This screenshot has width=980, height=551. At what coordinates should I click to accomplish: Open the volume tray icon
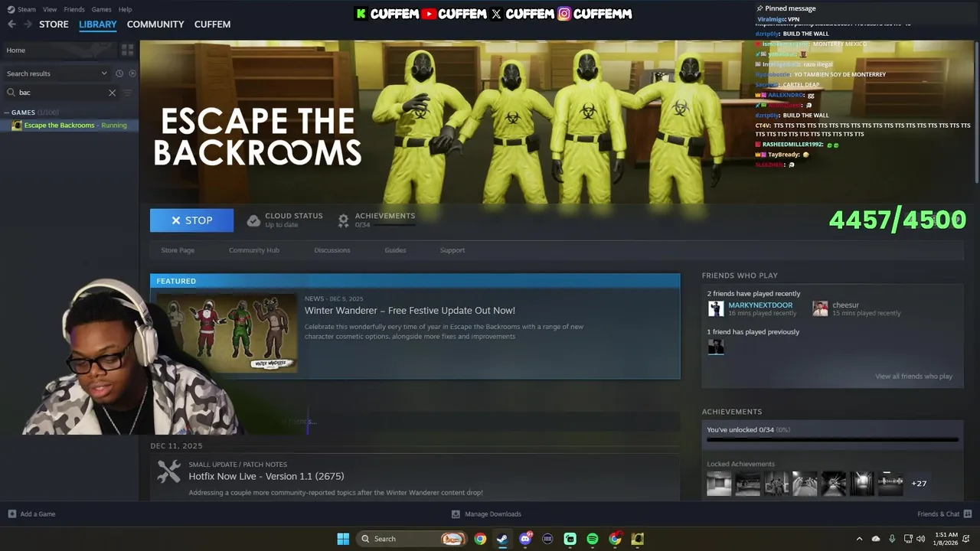tap(920, 539)
